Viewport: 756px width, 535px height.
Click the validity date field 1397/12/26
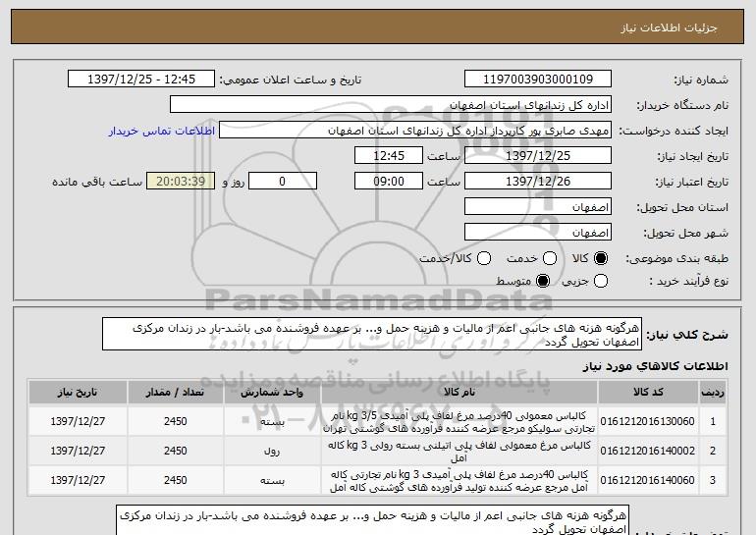pos(538,182)
